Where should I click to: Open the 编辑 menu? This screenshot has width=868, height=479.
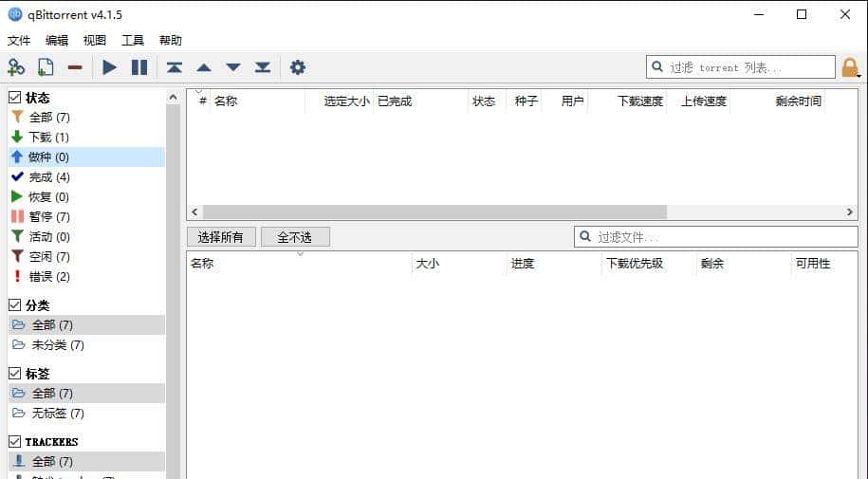(x=57, y=41)
